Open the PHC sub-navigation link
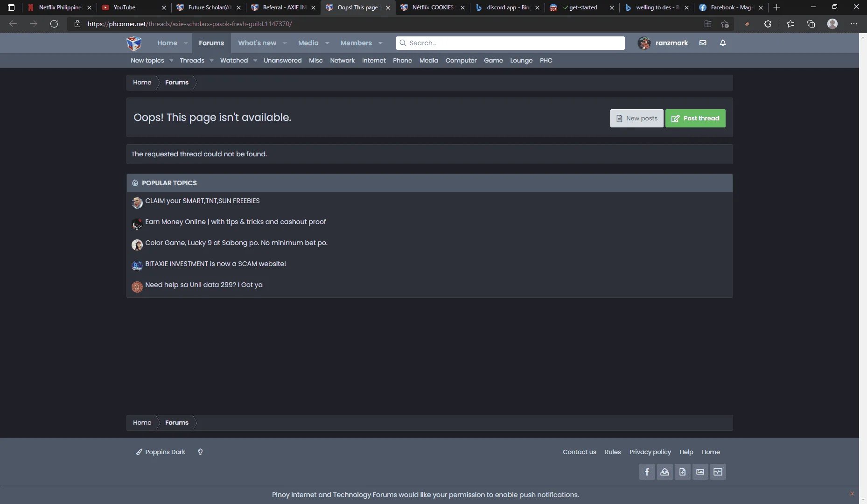This screenshot has height=504, width=867. pos(546,60)
